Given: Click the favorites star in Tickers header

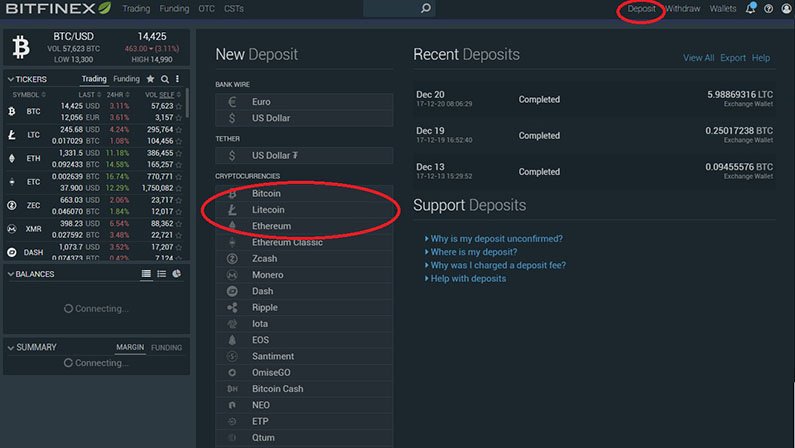Looking at the screenshot, I should [151, 79].
